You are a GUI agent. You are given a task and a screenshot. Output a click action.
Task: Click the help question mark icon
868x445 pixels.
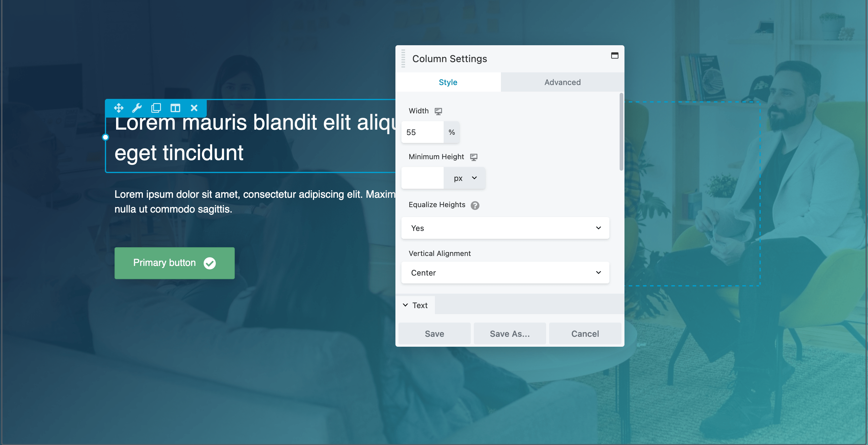point(475,205)
